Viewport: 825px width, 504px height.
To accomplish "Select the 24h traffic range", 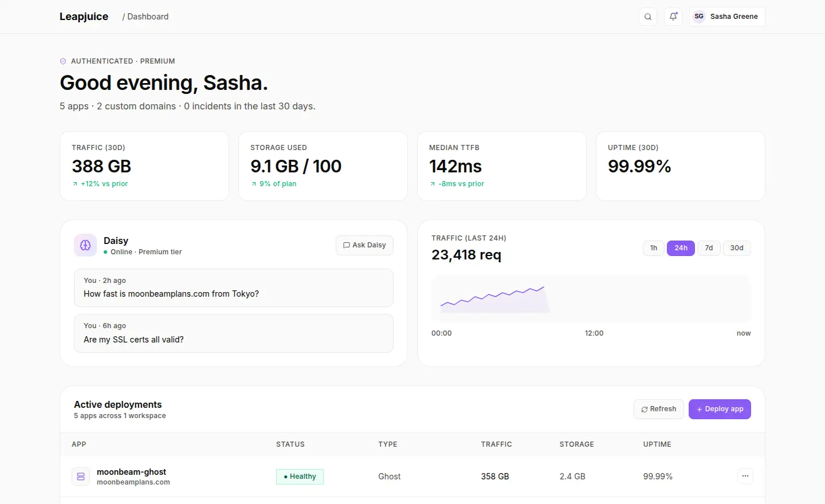I will coord(681,248).
